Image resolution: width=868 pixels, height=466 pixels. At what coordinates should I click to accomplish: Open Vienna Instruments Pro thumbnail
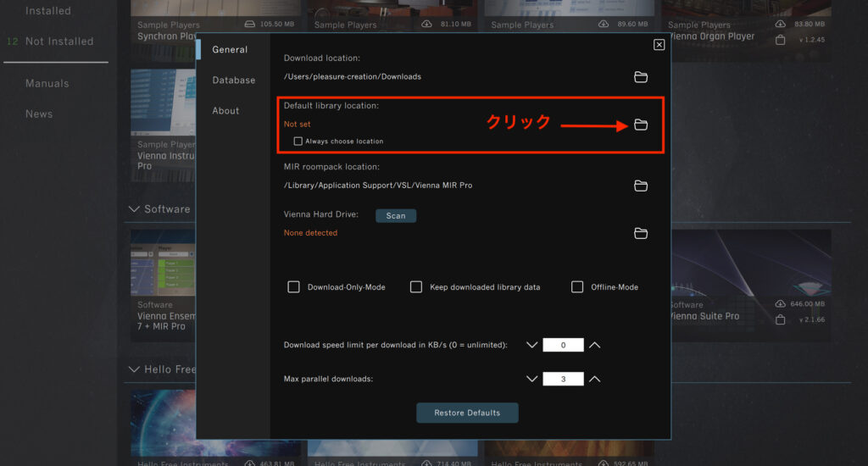[164, 103]
